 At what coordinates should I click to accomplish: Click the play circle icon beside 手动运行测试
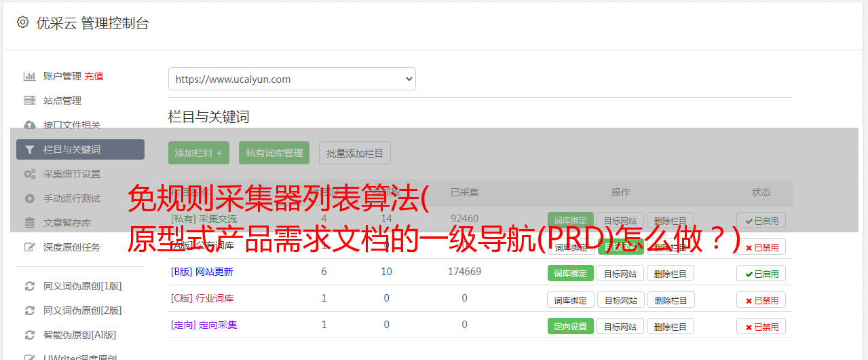29,198
